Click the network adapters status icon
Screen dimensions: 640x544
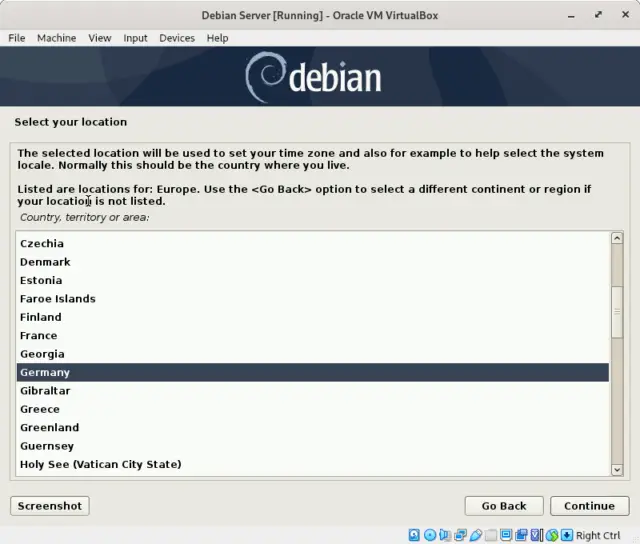(460, 535)
